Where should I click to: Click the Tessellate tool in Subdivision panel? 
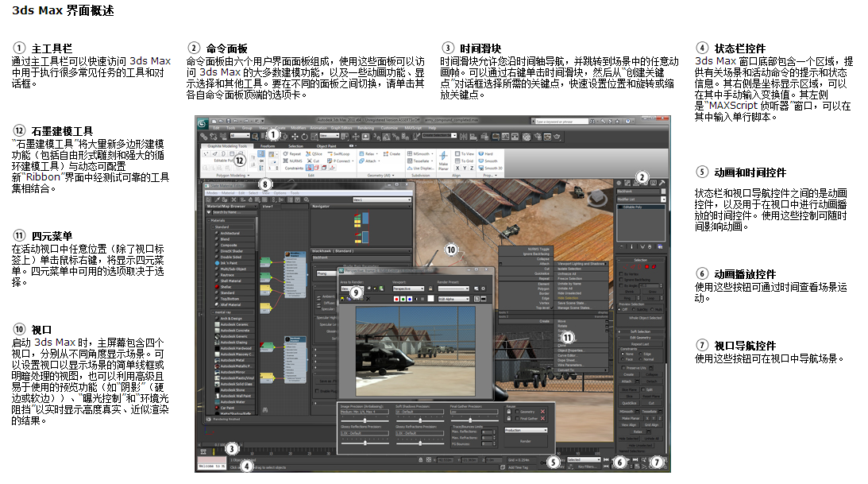419,161
